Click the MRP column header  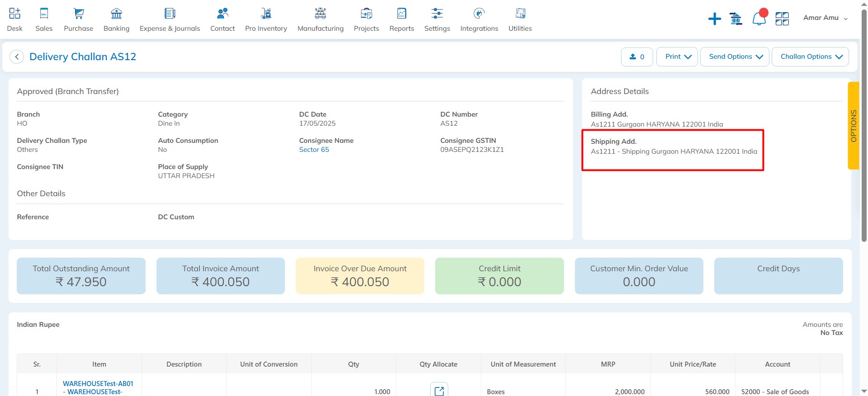tap(608, 364)
